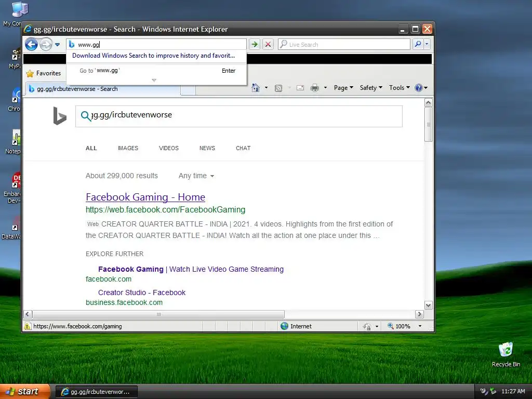Expand the Print options dropdown arrow
The width and height of the screenshot is (532, 399).
325,88
